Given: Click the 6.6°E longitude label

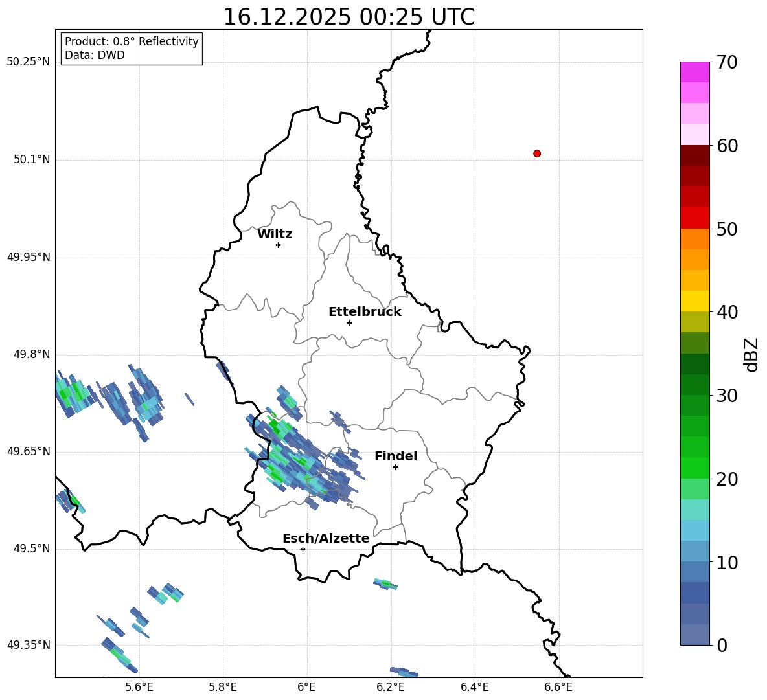Looking at the screenshot, I should click(558, 687).
